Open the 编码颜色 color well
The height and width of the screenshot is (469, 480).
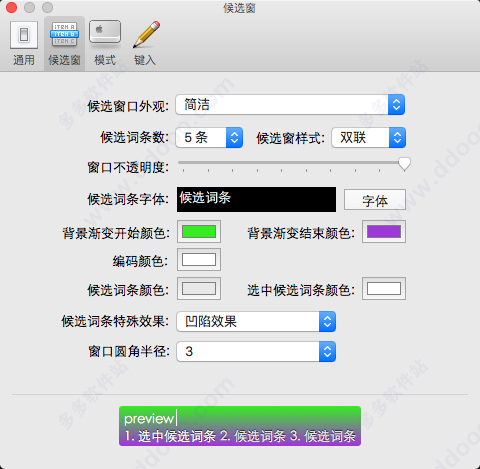point(199,260)
